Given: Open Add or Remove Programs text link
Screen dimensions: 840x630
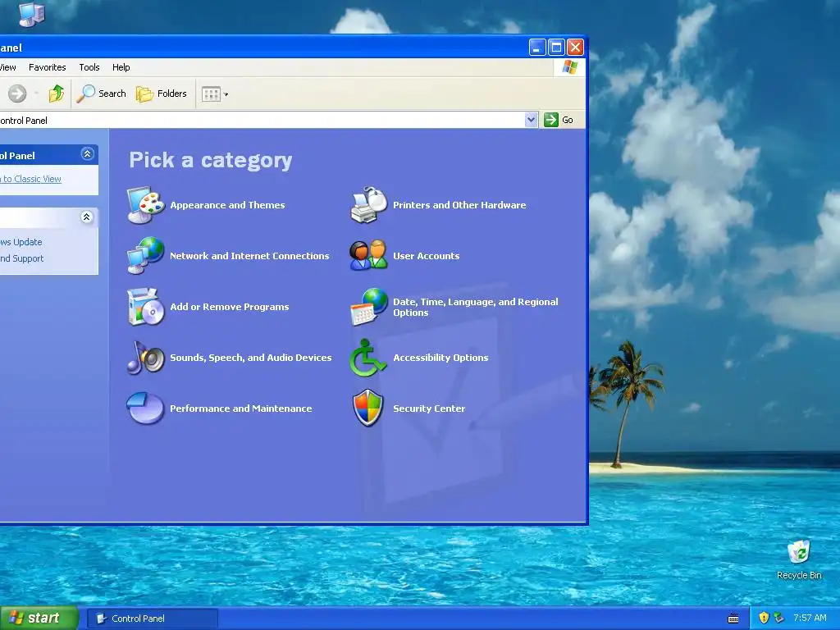Looking at the screenshot, I should tap(230, 307).
